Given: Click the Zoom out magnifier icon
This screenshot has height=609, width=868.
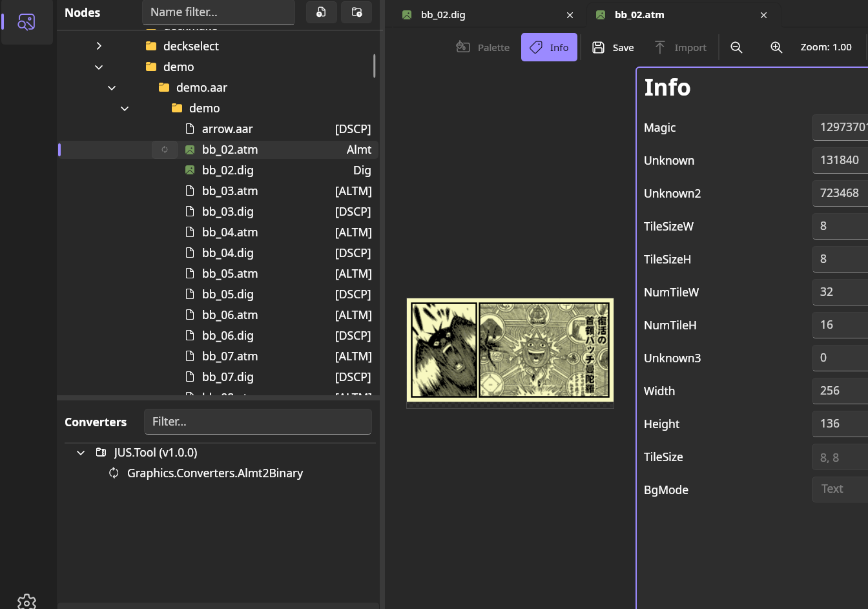Looking at the screenshot, I should click(x=736, y=48).
